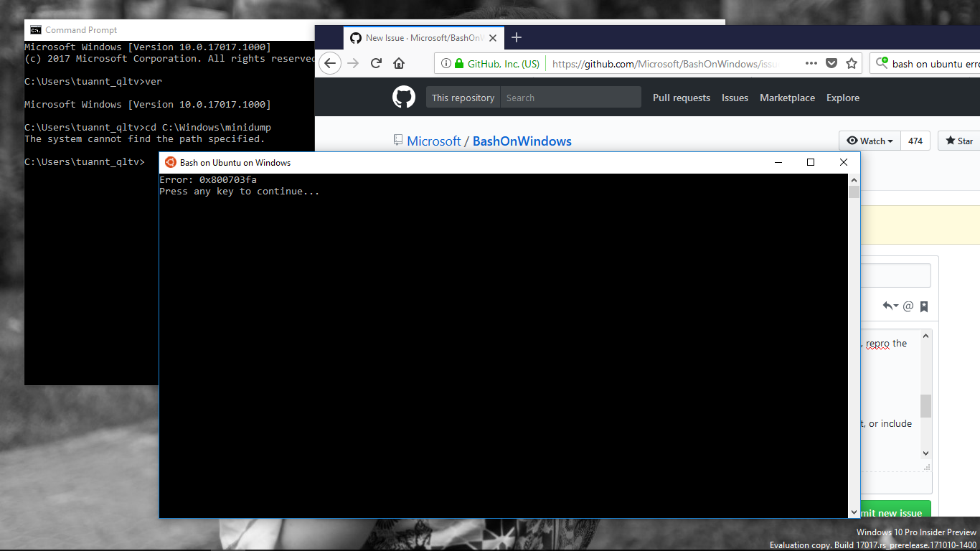980x551 pixels.
Task: Click the Command Prompt title bar icon
Action: point(35,29)
